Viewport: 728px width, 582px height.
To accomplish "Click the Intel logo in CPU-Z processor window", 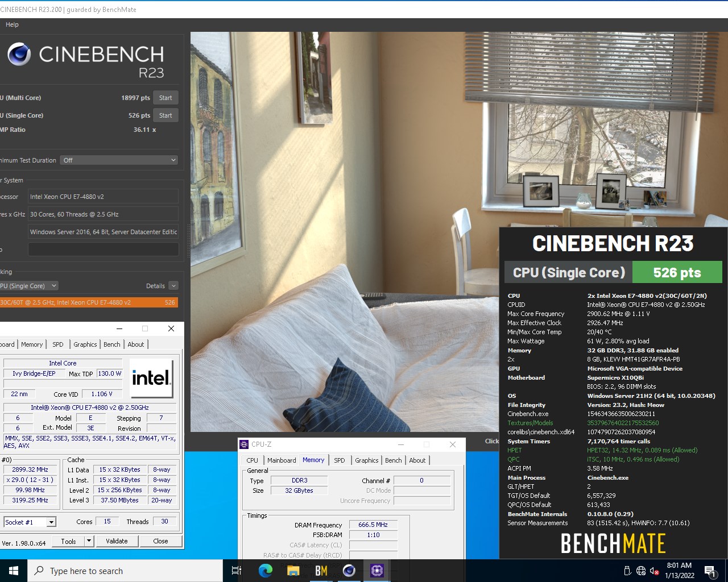I will [x=151, y=378].
